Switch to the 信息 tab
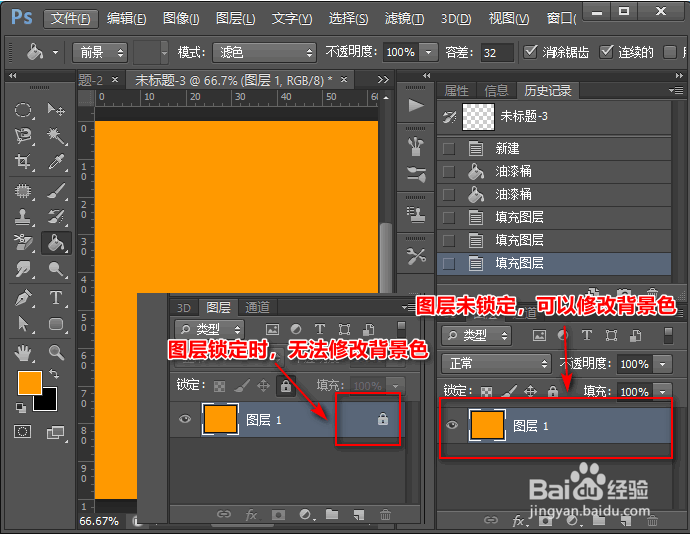This screenshot has height=535, width=690. point(496,91)
